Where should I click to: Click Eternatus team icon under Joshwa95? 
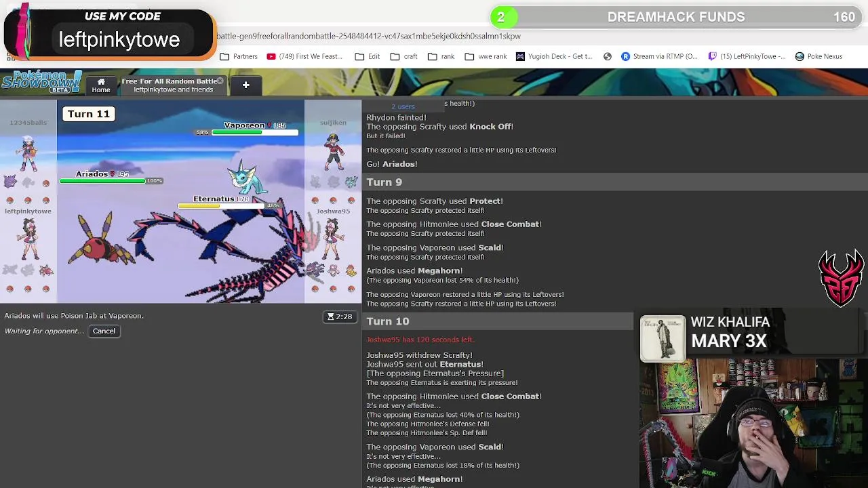click(315, 270)
